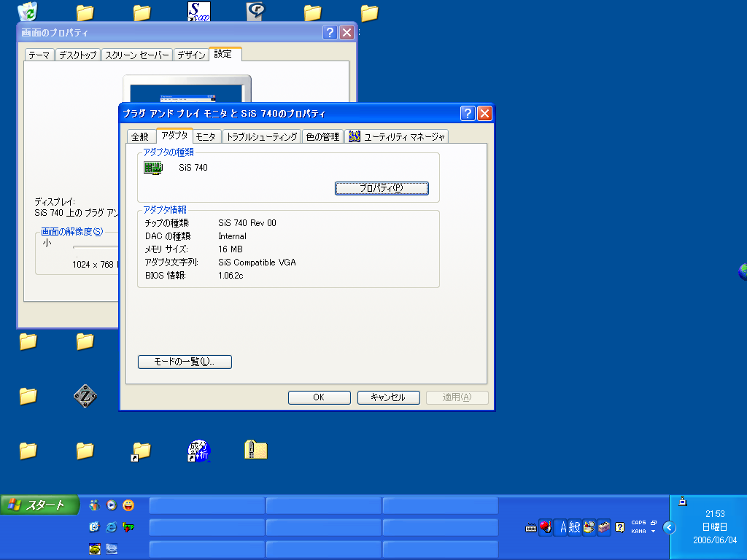The height and width of the screenshot is (560, 747).
Task: Open the 成分解析 shortcut icon
Action: click(198, 451)
